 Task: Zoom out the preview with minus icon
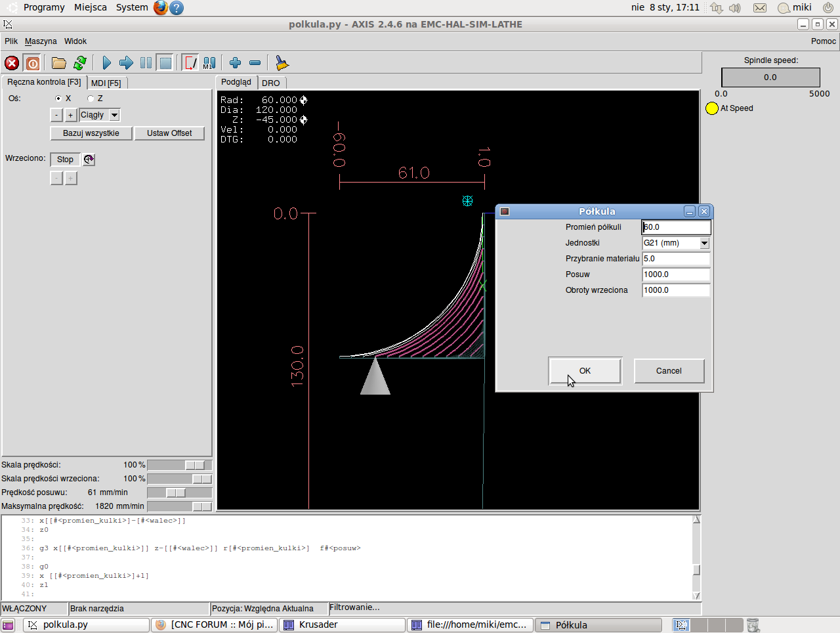(255, 63)
